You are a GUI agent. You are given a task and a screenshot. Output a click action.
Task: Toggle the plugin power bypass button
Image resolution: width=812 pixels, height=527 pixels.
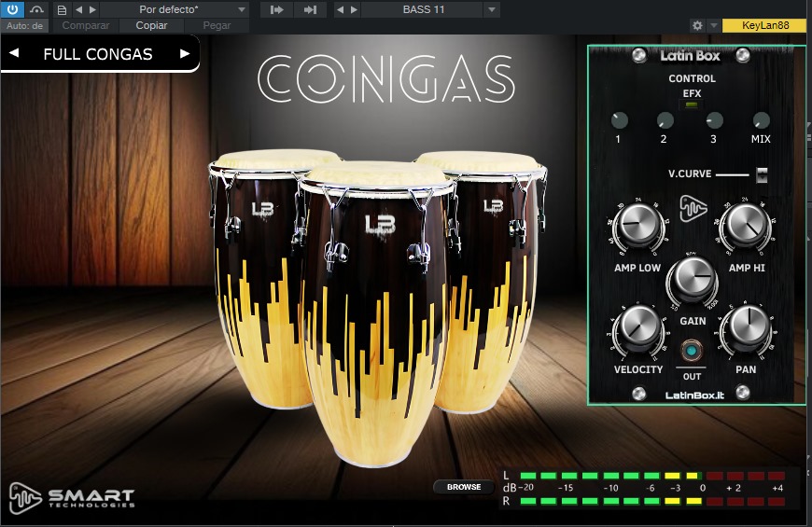12,9
